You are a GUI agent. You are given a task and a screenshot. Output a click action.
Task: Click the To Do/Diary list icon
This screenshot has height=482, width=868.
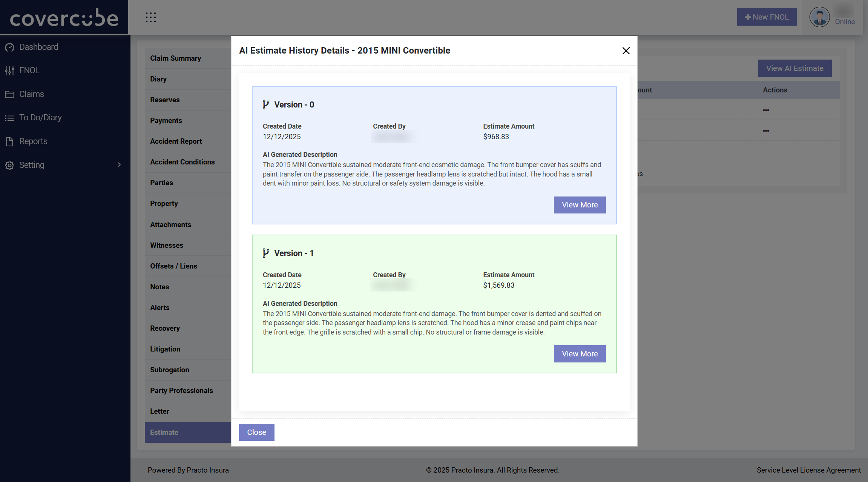pyautogui.click(x=9, y=118)
